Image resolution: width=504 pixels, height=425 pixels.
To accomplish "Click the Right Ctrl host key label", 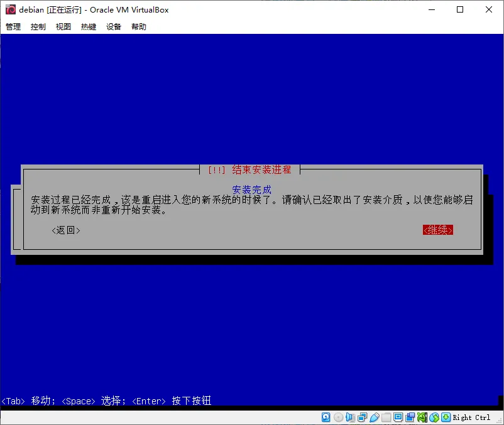I will pyautogui.click(x=471, y=417).
